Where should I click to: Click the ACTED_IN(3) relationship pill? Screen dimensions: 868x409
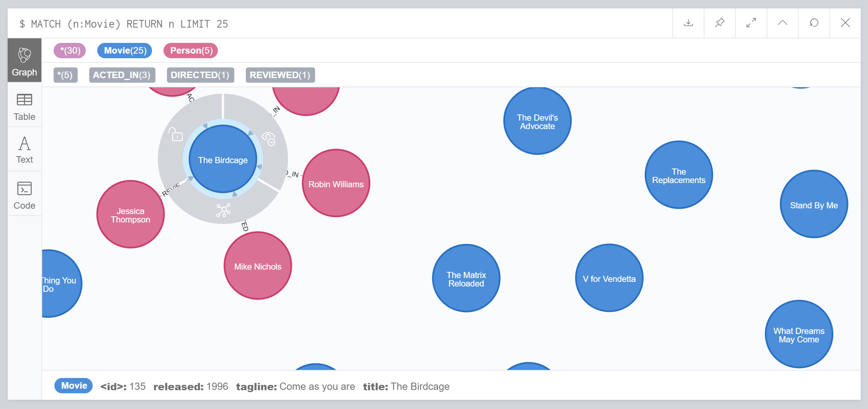pos(122,75)
